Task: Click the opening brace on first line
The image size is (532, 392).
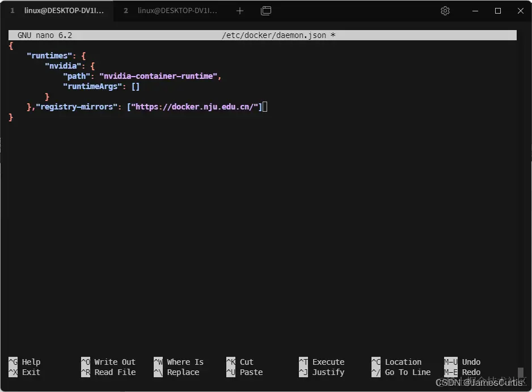Action: point(11,45)
